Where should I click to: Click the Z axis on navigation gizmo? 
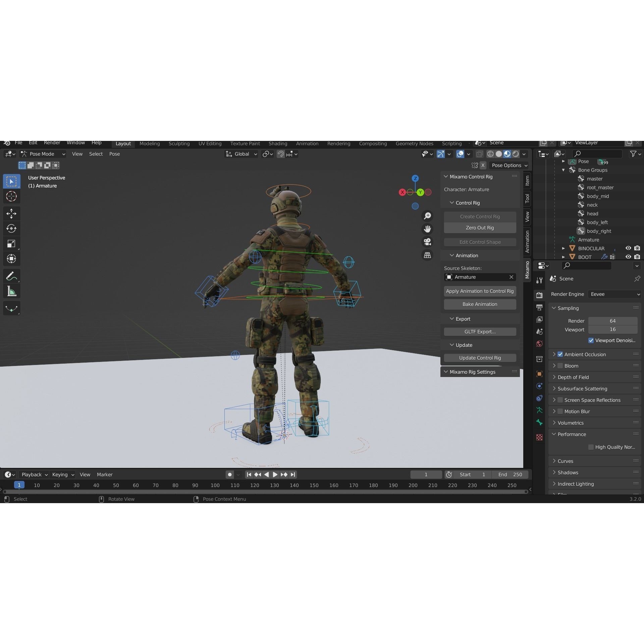(415, 178)
